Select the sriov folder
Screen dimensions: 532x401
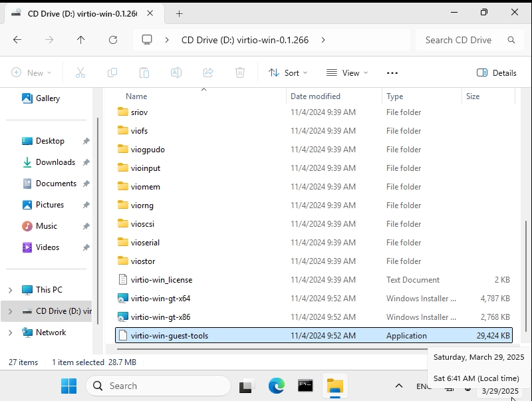[x=314, y=112]
